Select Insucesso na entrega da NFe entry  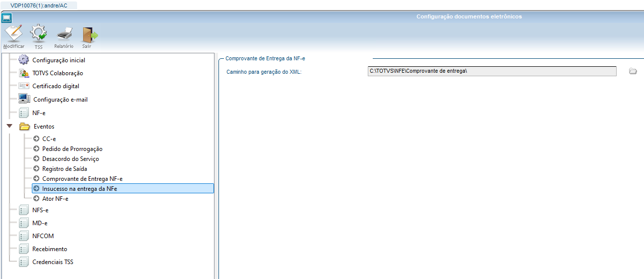123,189
